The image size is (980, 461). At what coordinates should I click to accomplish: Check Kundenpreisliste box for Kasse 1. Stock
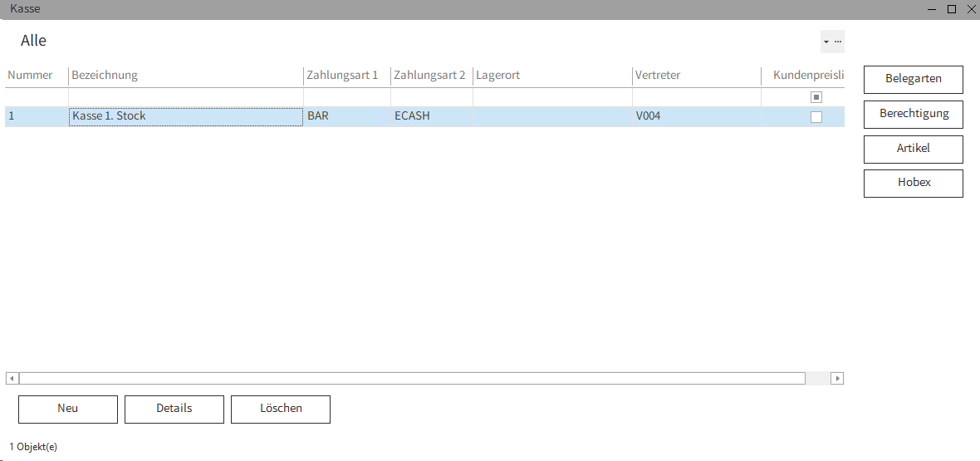816,117
